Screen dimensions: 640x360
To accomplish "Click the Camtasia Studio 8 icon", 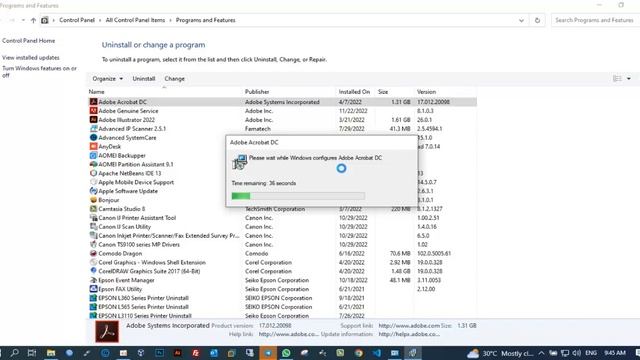I will coord(93,209).
